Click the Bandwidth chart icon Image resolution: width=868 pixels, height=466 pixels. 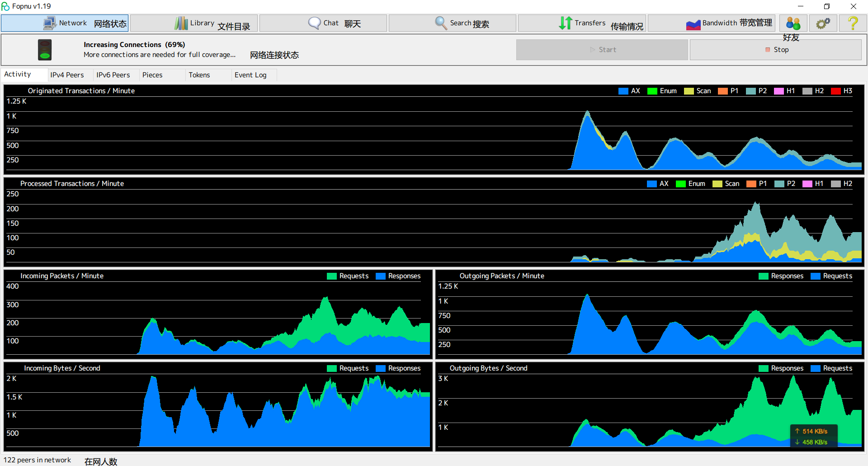[x=693, y=24]
